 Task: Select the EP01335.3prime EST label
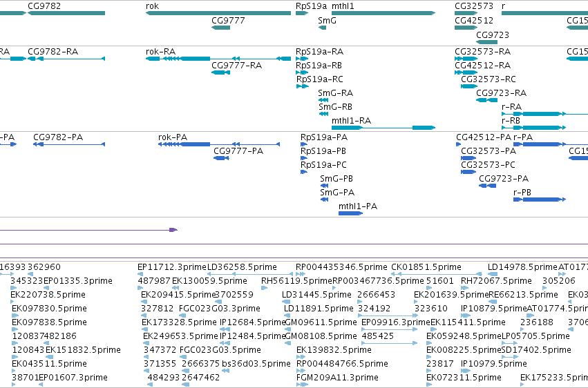[78, 281]
